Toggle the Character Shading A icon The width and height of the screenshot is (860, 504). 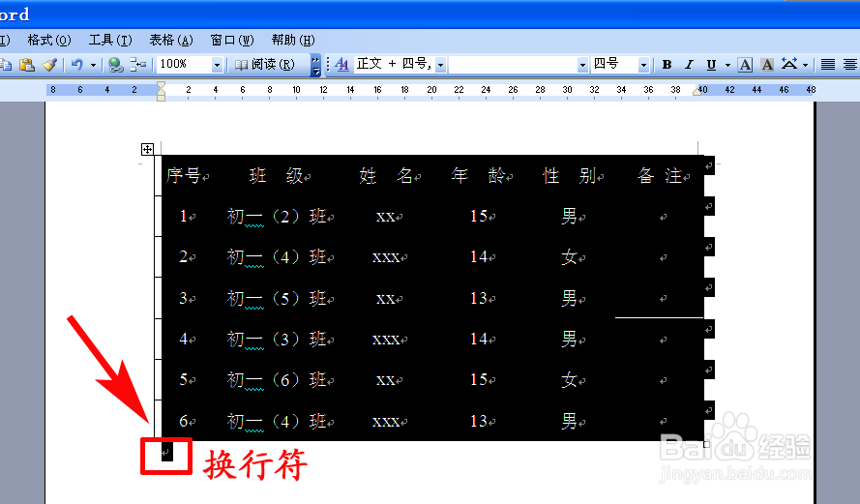pyautogui.click(x=767, y=65)
